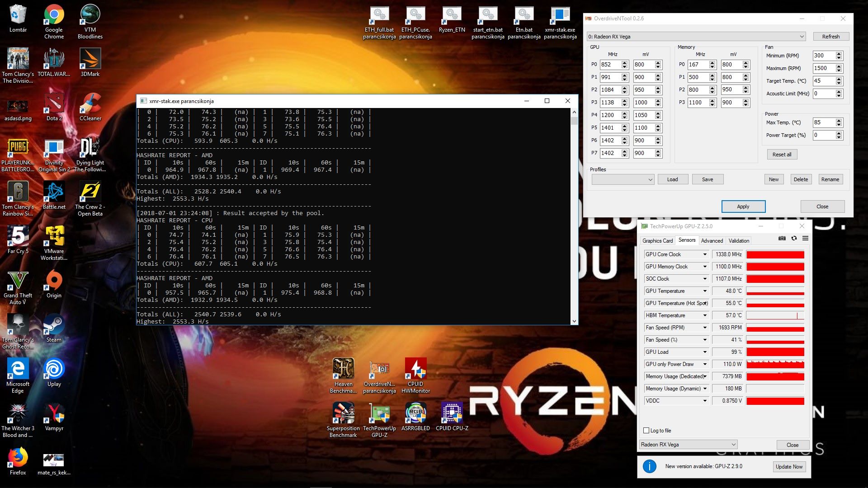This screenshot has width=868, height=488.
Task: Open the Profiles dropdown in OverdriveNTool
Action: (623, 179)
